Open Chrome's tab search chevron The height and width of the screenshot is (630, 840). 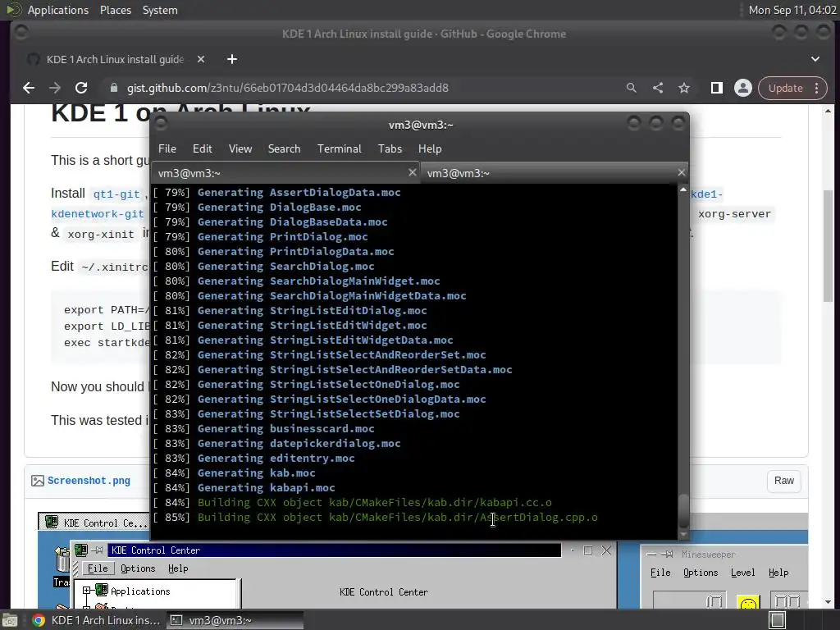point(815,59)
